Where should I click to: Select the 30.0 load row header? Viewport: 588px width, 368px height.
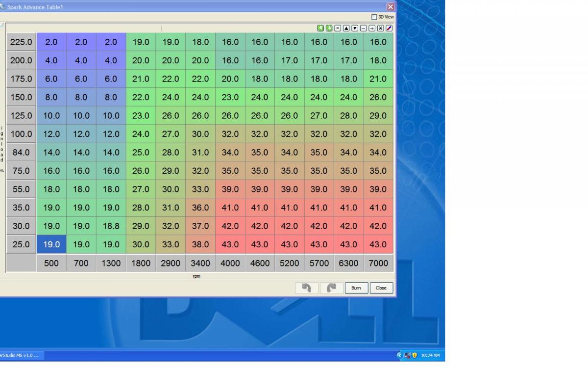click(21, 226)
